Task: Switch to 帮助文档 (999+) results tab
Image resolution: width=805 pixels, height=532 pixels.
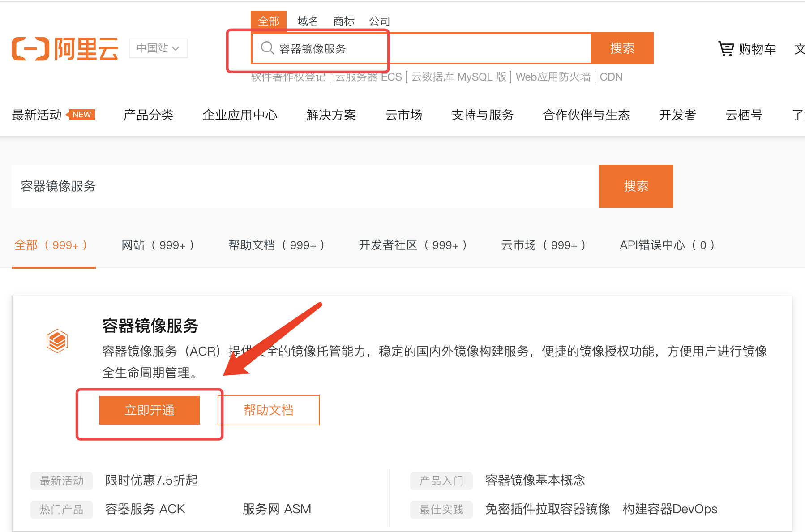Action: 277,245
